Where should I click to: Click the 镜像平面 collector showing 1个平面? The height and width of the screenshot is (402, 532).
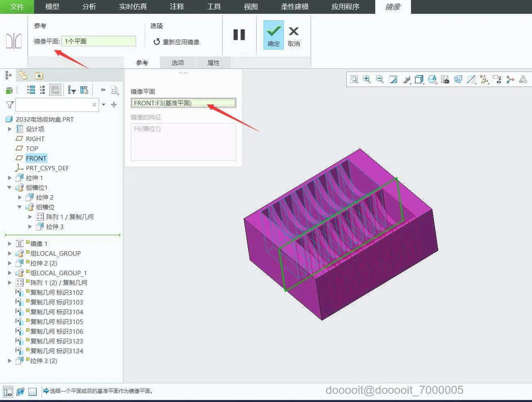(x=99, y=41)
